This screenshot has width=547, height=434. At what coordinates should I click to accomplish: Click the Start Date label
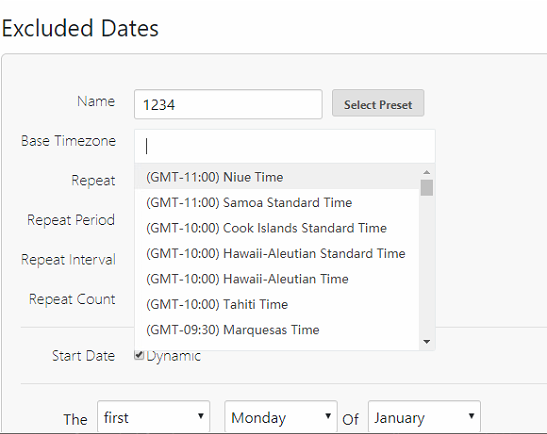tap(84, 356)
